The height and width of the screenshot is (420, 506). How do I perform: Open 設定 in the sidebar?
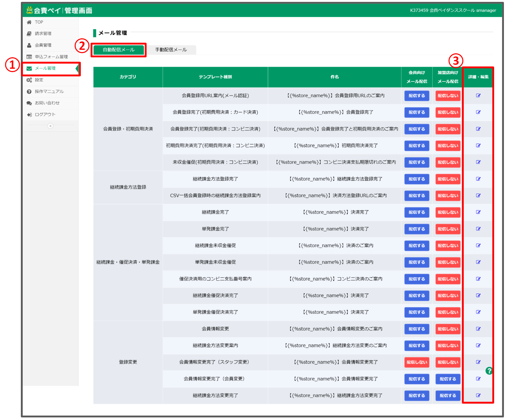click(39, 80)
